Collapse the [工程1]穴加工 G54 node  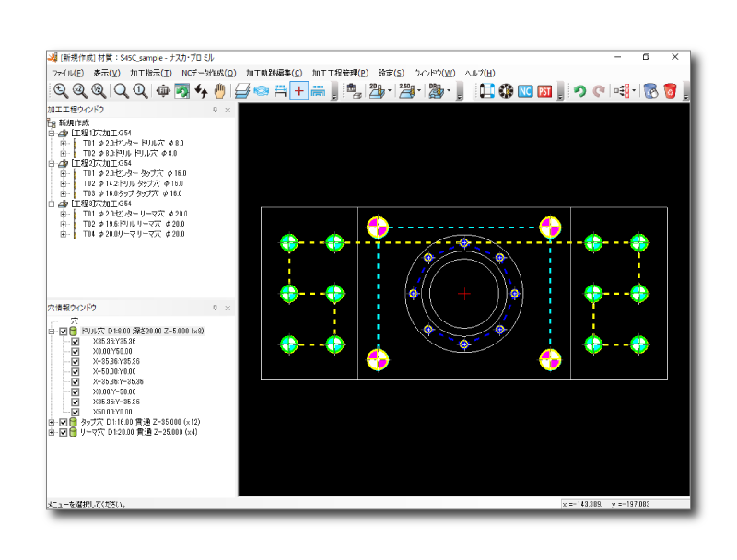tap(52, 134)
